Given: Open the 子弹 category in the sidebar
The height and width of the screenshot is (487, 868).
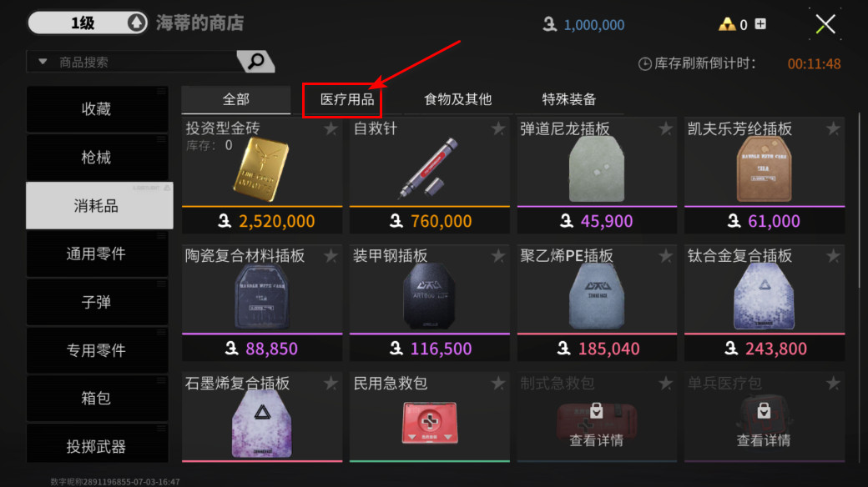Looking at the screenshot, I should click(x=97, y=302).
